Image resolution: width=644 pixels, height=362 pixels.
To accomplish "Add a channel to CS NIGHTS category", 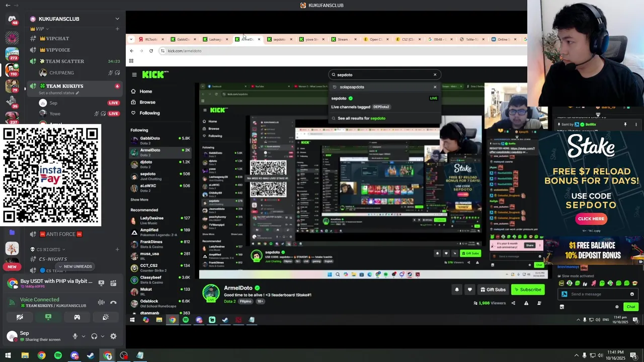I will (x=117, y=249).
